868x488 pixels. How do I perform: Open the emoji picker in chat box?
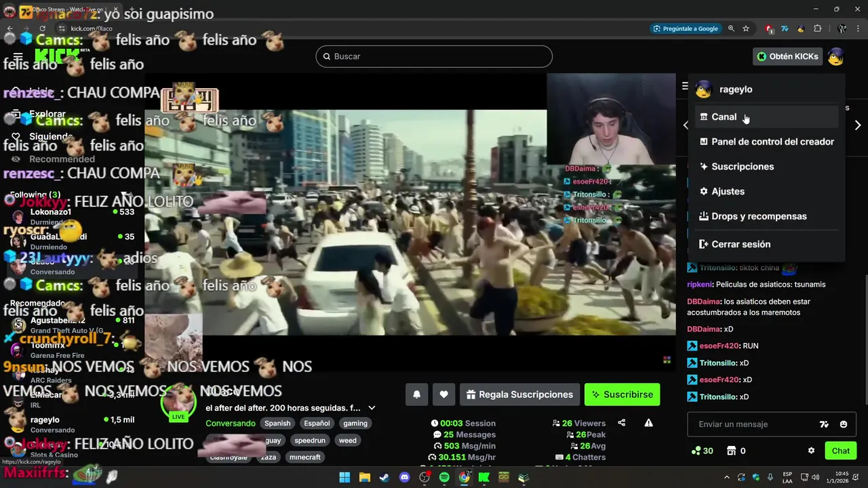tap(844, 424)
